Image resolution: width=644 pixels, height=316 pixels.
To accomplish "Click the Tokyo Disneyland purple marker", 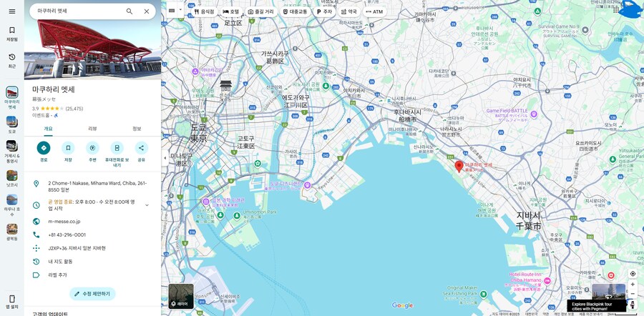I will point(307,185).
